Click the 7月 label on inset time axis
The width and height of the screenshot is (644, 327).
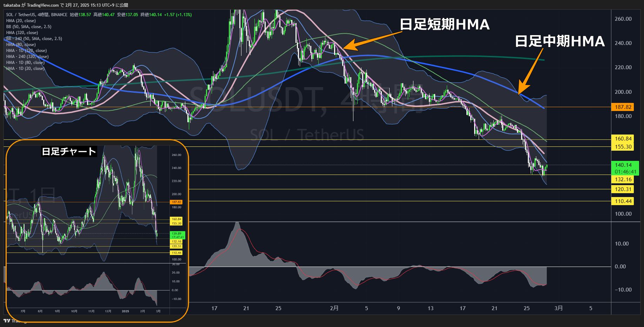pos(23,311)
